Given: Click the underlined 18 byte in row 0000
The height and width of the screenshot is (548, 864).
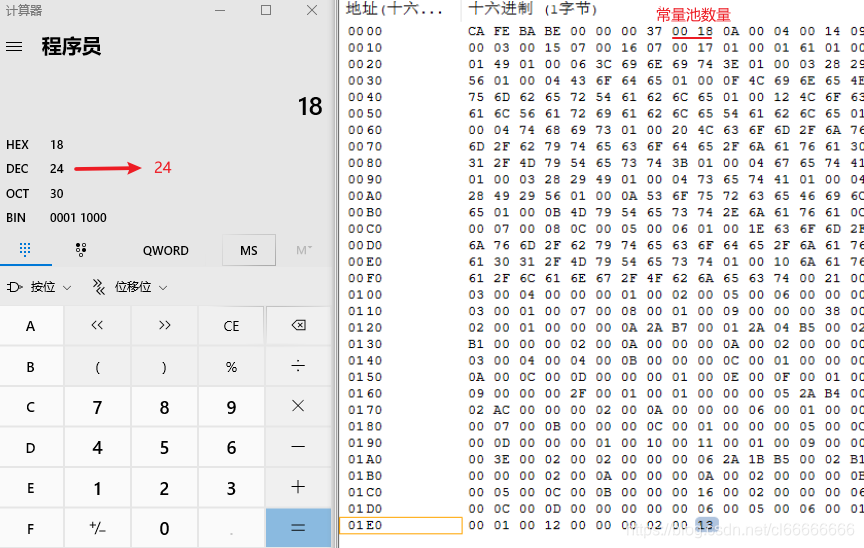Looking at the screenshot, I should [705, 31].
